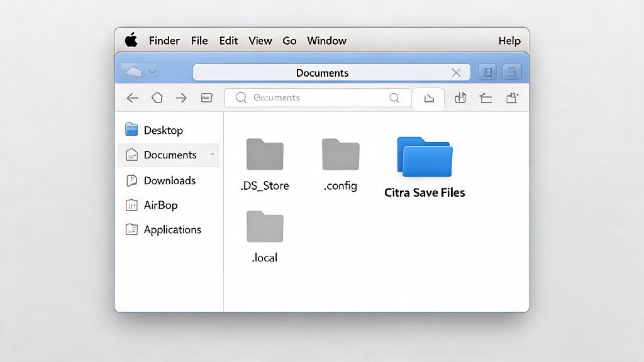This screenshot has height=362, width=644.
Task: Open the Finder menu
Action: tap(164, 41)
